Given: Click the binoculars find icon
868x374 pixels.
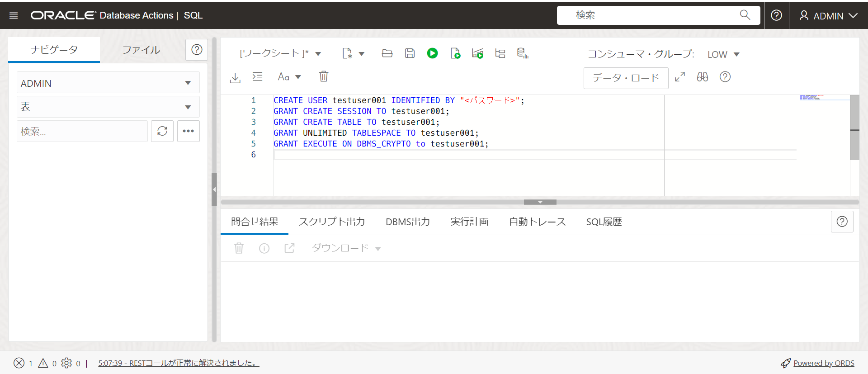Looking at the screenshot, I should (703, 77).
